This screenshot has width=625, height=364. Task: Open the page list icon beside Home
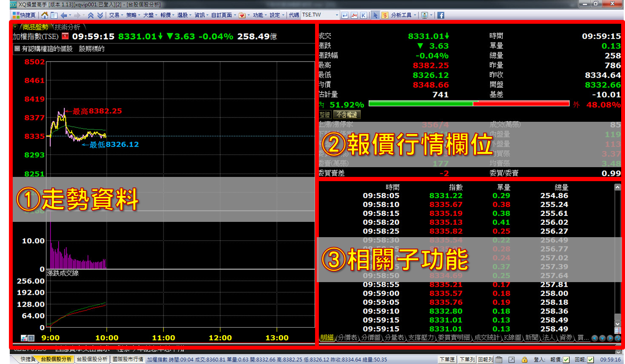click(x=54, y=15)
